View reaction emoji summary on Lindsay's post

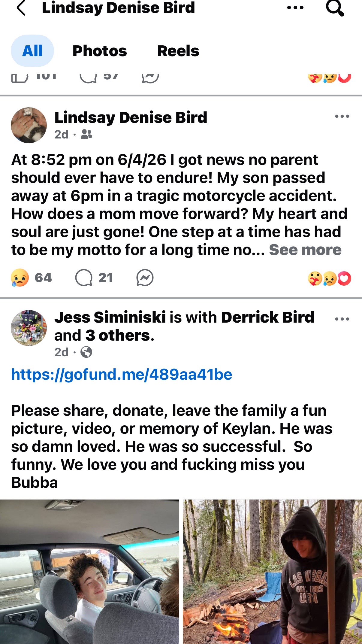coord(329,278)
